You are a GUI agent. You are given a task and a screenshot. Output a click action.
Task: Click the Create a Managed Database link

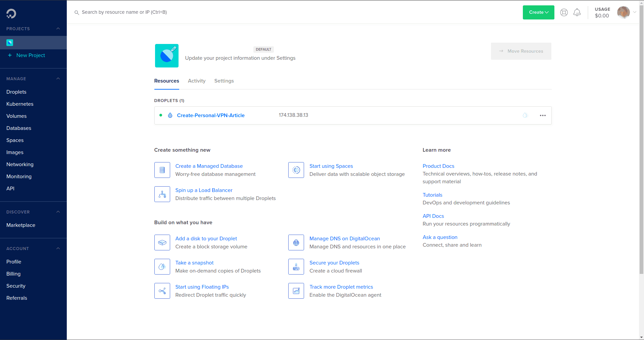(209, 166)
